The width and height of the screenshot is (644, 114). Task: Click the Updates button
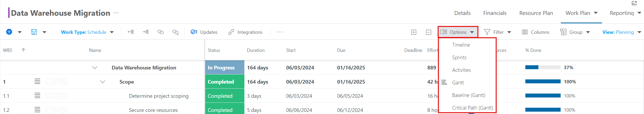click(x=204, y=32)
